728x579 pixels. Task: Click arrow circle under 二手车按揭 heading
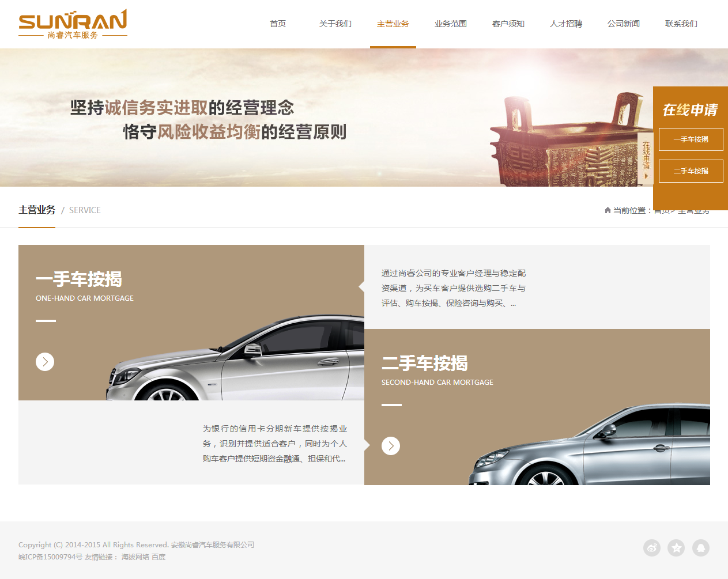point(391,446)
